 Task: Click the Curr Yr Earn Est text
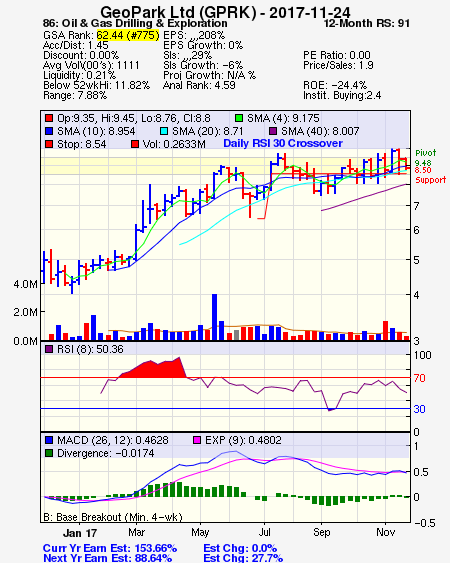point(110,548)
